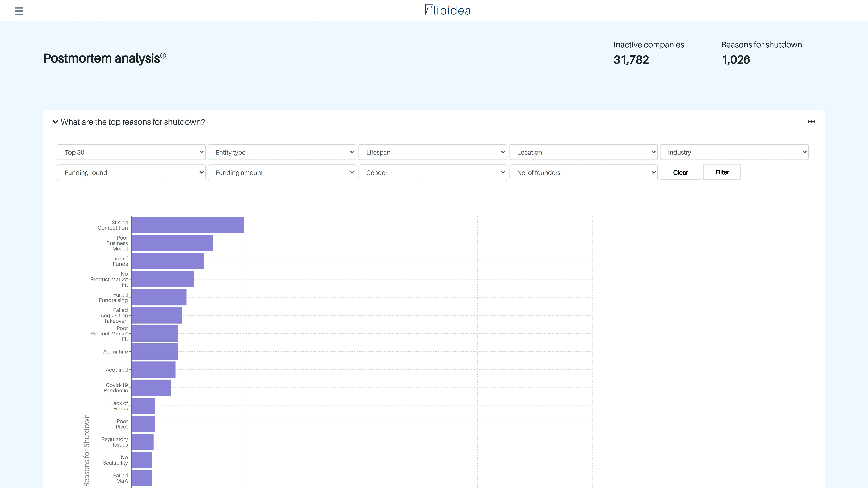
Task: Open the Funding amount dropdown
Action: (x=282, y=172)
